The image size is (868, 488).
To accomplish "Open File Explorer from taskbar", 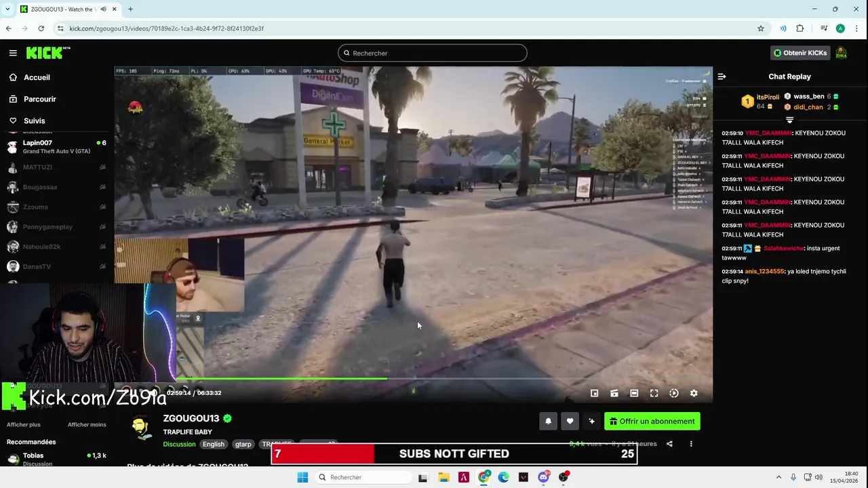I will 443,477.
